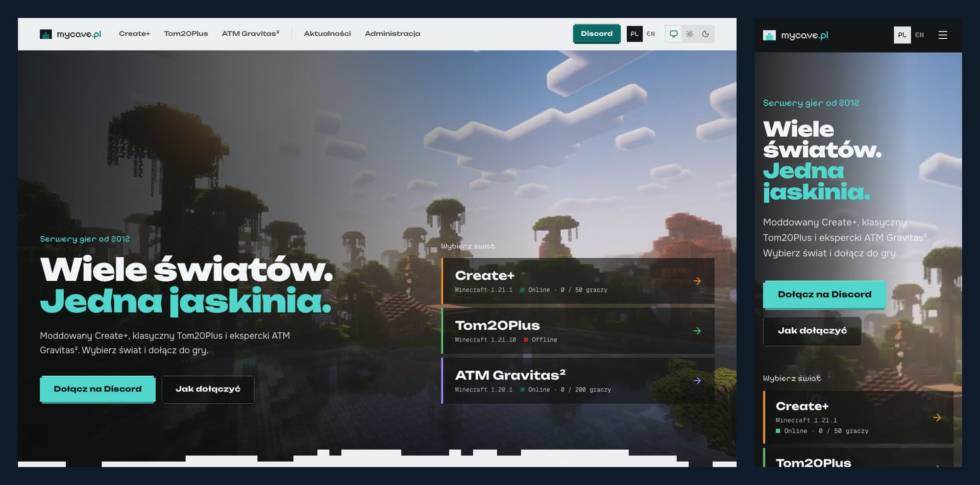Image resolution: width=980 pixels, height=485 pixels.
Task: Click mobile 'Wybierz świat' label
Action: [792, 378]
